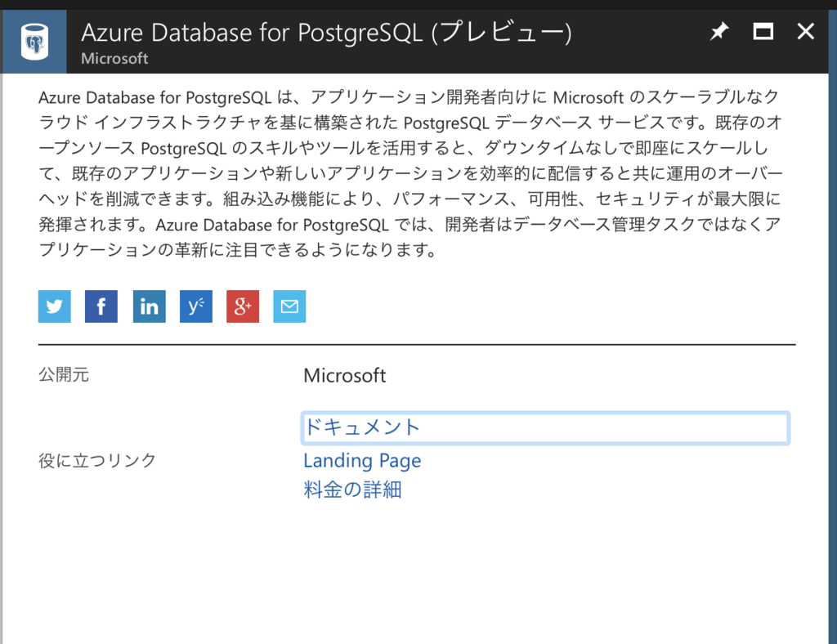This screenshot has height=644, width=837.
Task: Share on Facebook icon
Action: [101, 306]
